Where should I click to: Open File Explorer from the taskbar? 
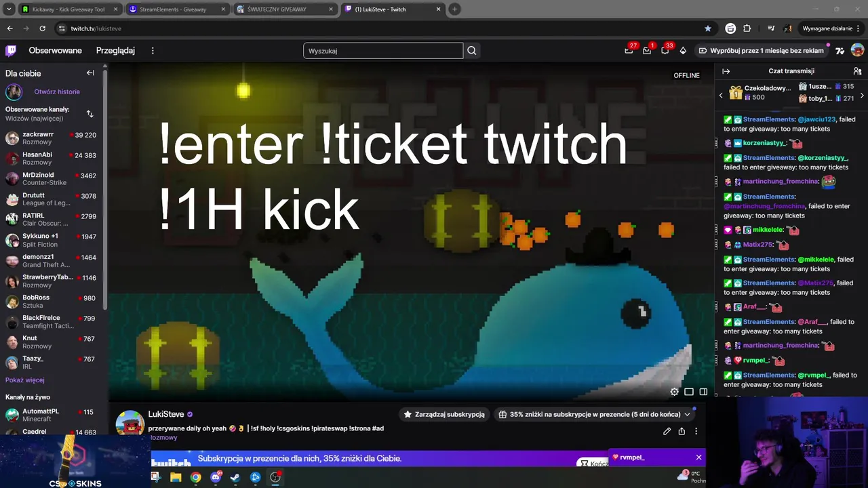point(176,477)
